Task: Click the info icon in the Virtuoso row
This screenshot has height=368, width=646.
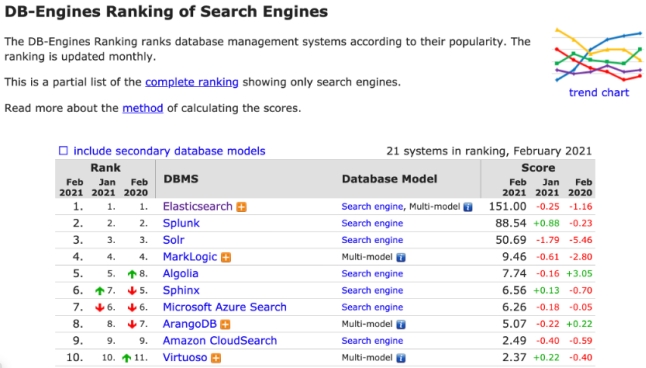Action: coord(400,358)
